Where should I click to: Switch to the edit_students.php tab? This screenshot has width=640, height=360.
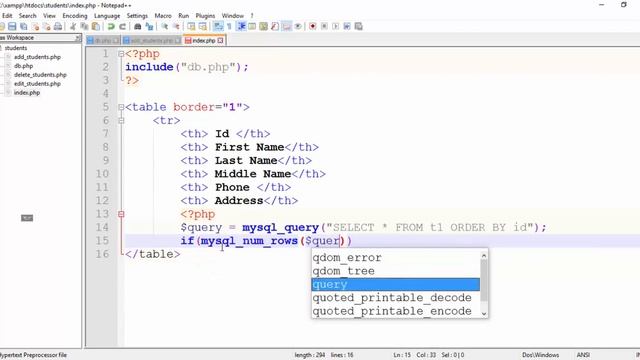click(x=151, y=40)
